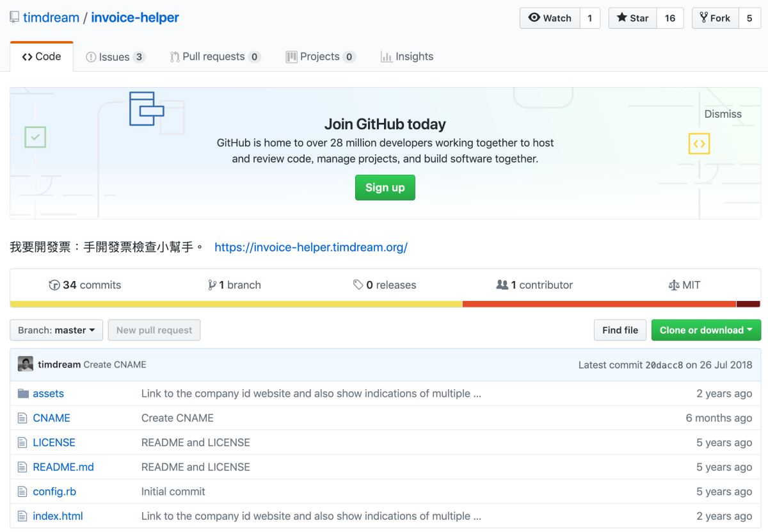Open the Insights tab
The image size is (768, 532).
(407, 57)
